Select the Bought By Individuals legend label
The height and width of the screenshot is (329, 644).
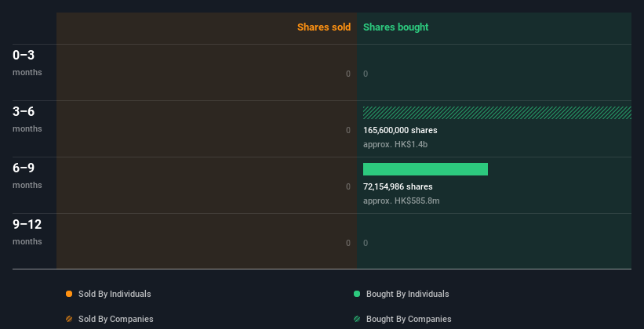pos(407,294)
